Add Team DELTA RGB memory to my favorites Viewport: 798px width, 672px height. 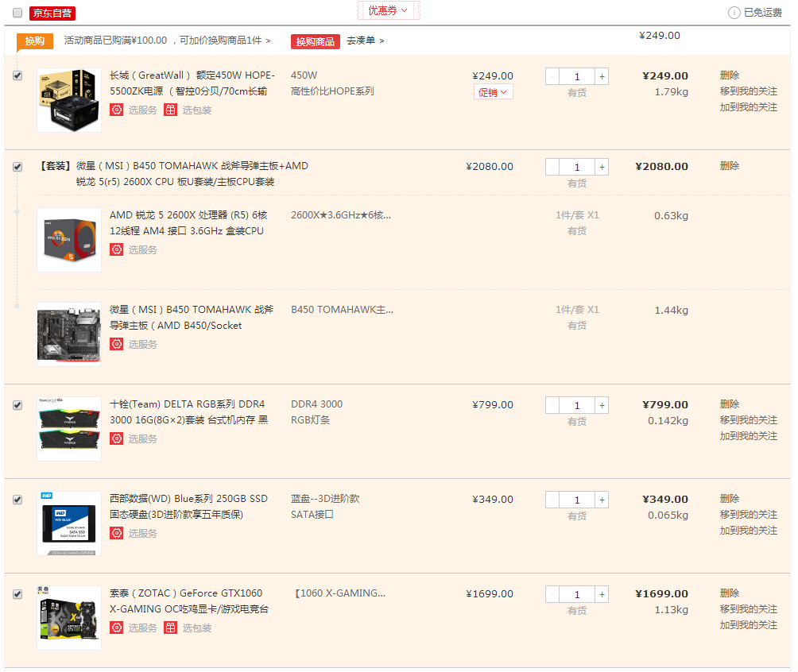pos(749,436)
